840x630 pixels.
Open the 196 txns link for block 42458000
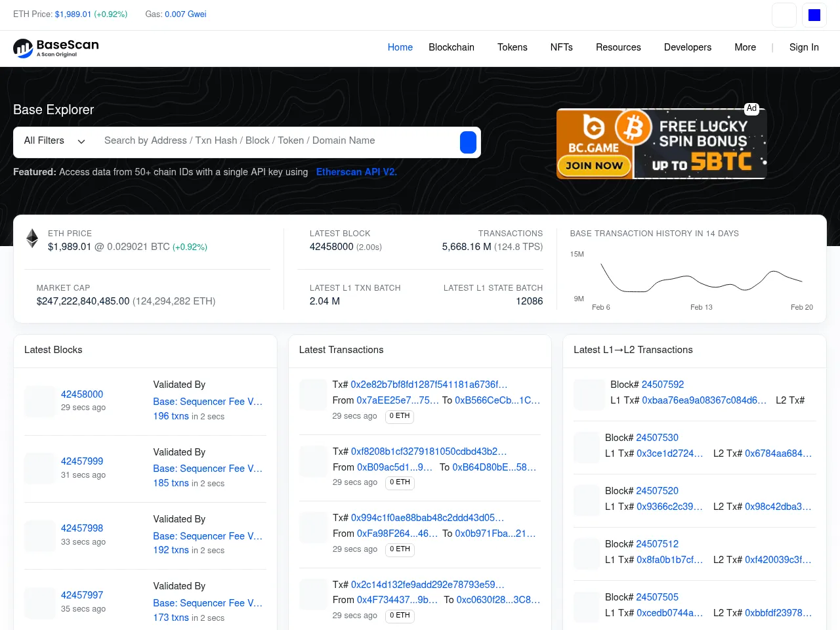coord(171,416)
